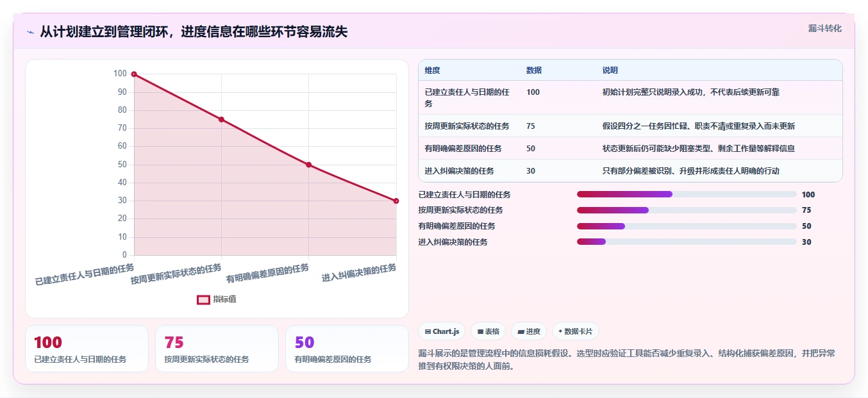Click table value 100 in 数据 column
This screenshot has height=398, width=868.
click(x=533, y=92)
